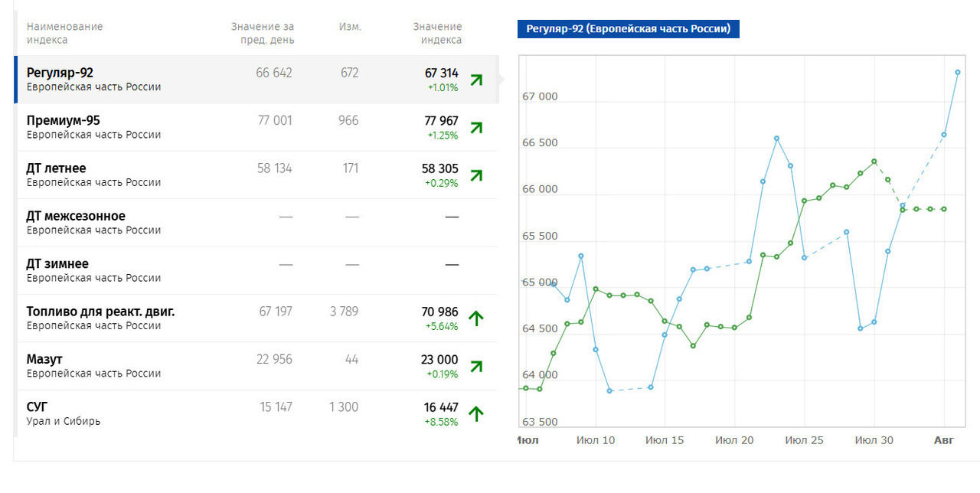The image size is (980, 493).
Task: Click the green arrow in the Премиум-95 row
Action: pyautogui.click(x=476, y=127)
